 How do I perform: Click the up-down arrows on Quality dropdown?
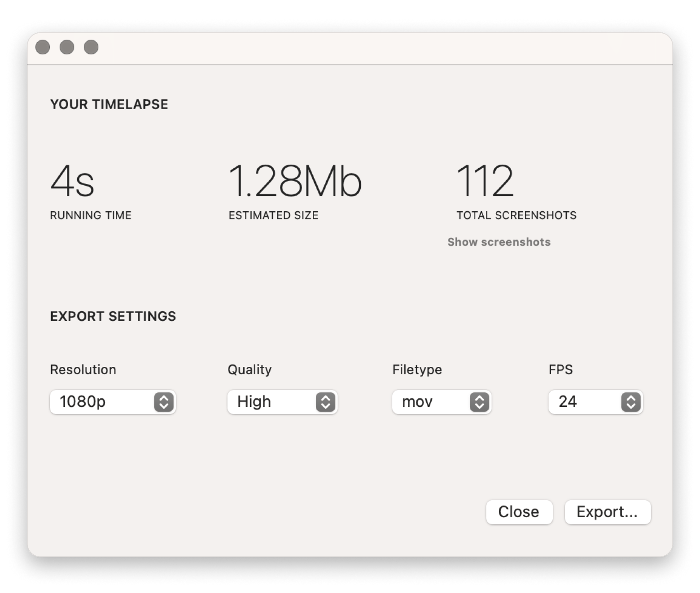325,402
